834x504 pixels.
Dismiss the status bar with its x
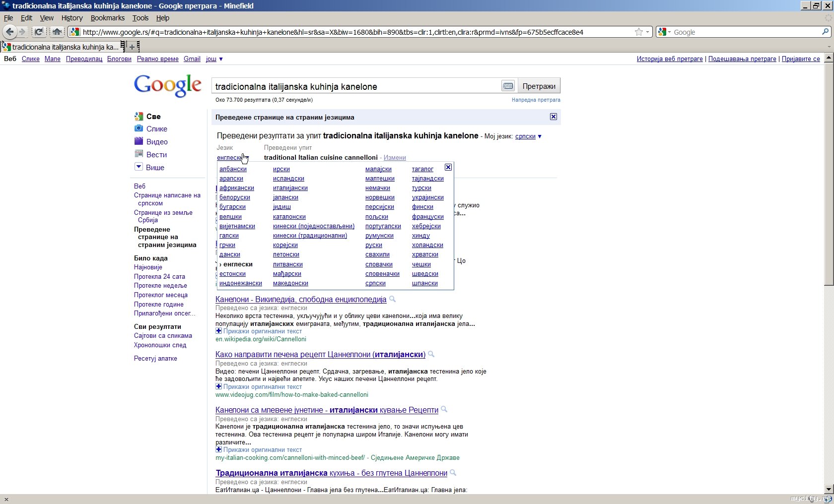(x=6, y=499)
